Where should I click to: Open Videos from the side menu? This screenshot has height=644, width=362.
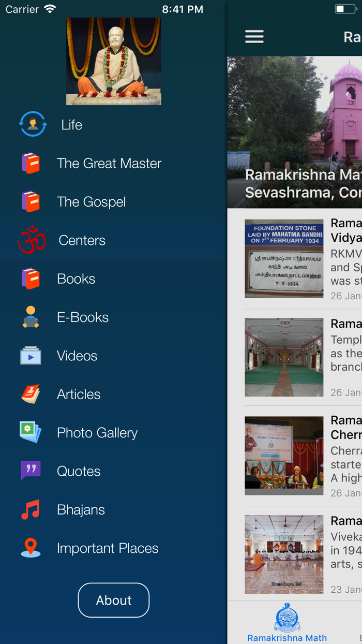(x=77, y=356)
